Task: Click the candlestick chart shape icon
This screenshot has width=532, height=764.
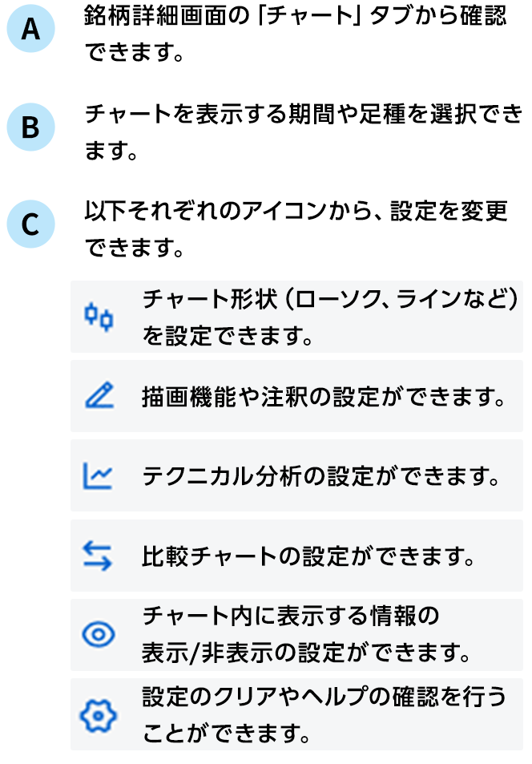Action: pos(99,317)
